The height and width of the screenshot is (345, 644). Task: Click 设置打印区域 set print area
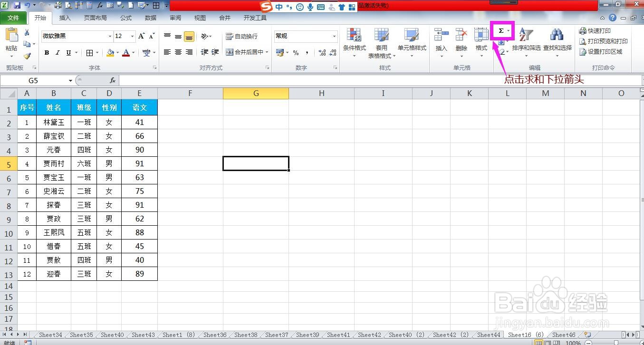(x=601, y=52)
